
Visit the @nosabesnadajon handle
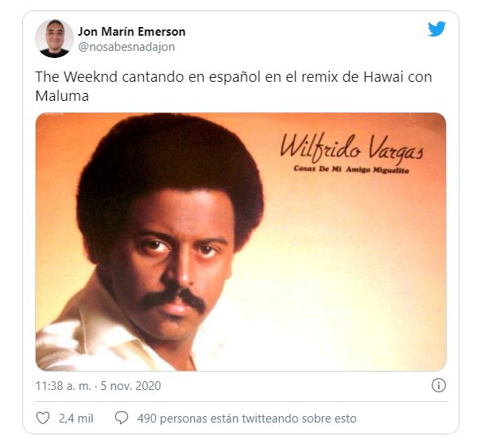click(126, 47)
